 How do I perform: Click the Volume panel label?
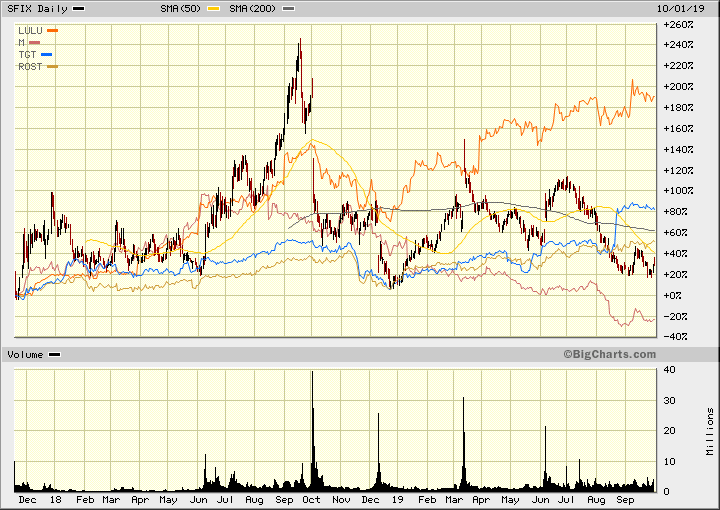(x=25, y=355)
